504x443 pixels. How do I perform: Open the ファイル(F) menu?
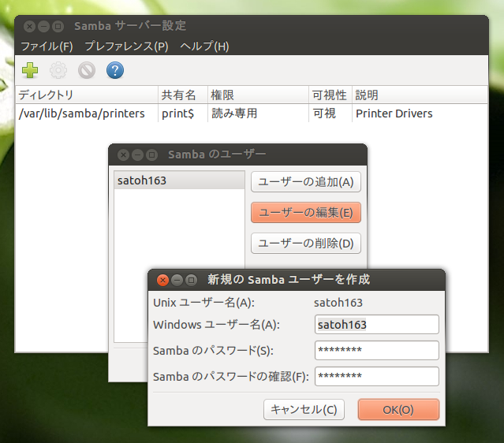click(47, 47)
